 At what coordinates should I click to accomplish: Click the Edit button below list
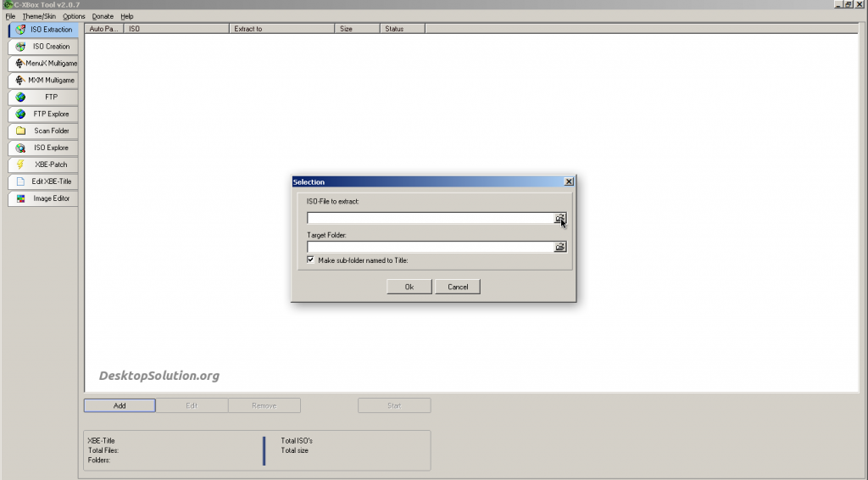[x=192, y=406]
